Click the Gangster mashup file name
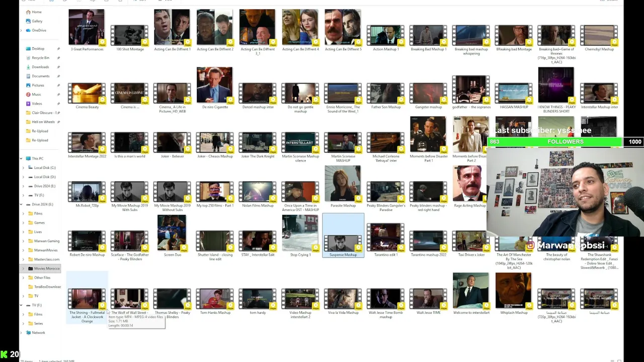Viewport: 644px width, 362px height. click(429, 107)
